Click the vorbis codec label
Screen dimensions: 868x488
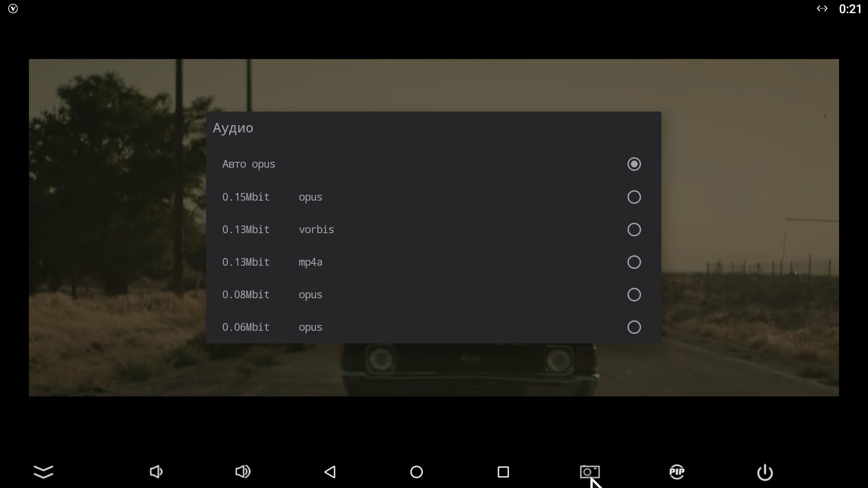pyautogui.click(x=316, y=230)
